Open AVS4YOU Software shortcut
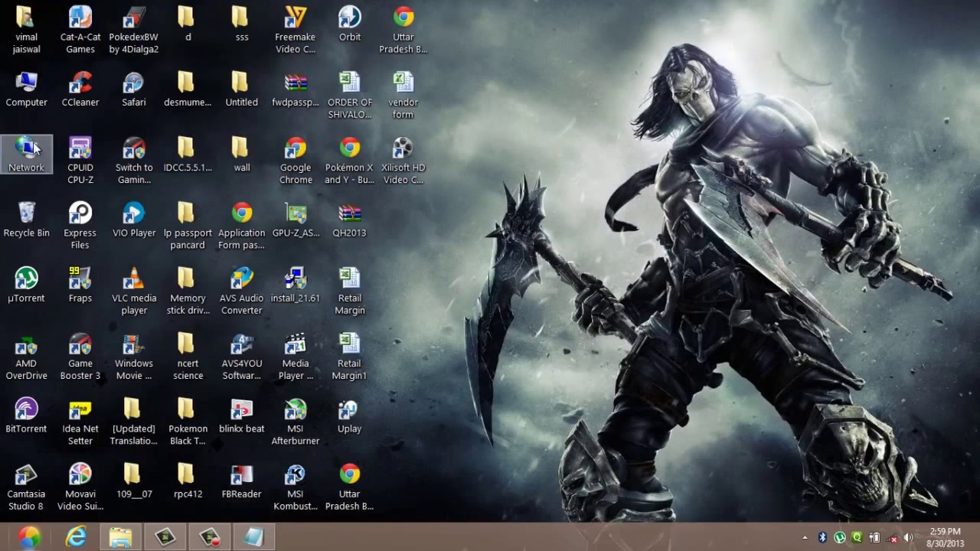 [x=242, y=357]
